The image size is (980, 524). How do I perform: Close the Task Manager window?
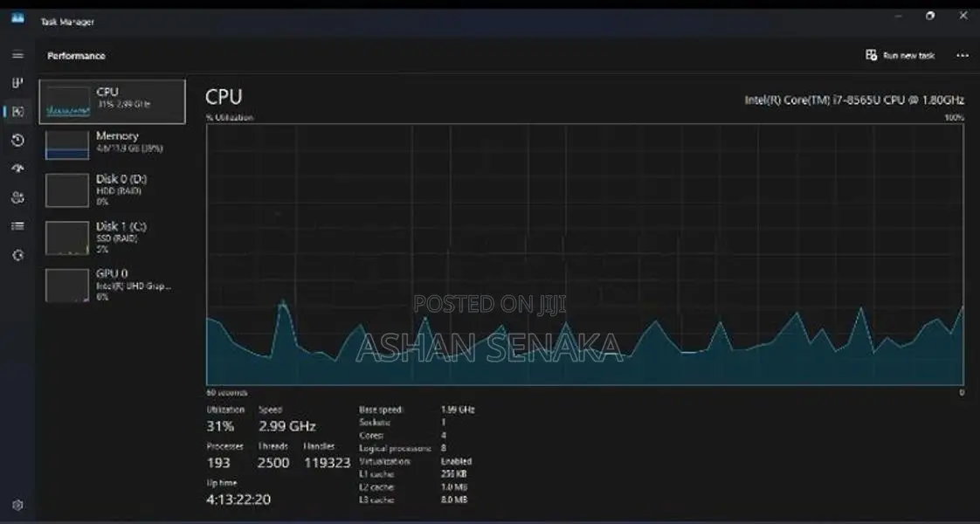(963, 16)
